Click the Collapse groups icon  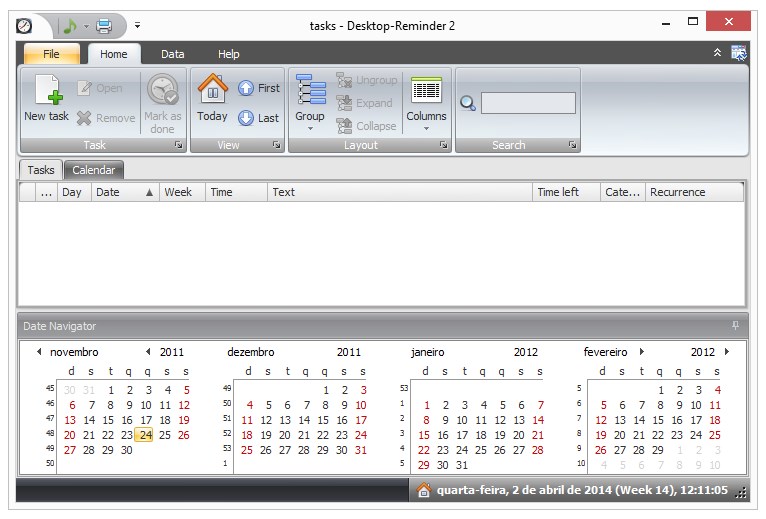click(x=344, y=126)
